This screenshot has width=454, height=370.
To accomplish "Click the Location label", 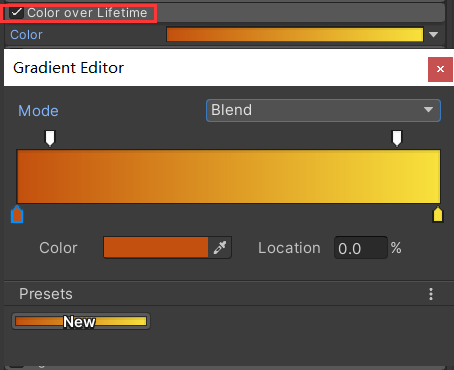I will pyautogui.click(x=289, y=248).
